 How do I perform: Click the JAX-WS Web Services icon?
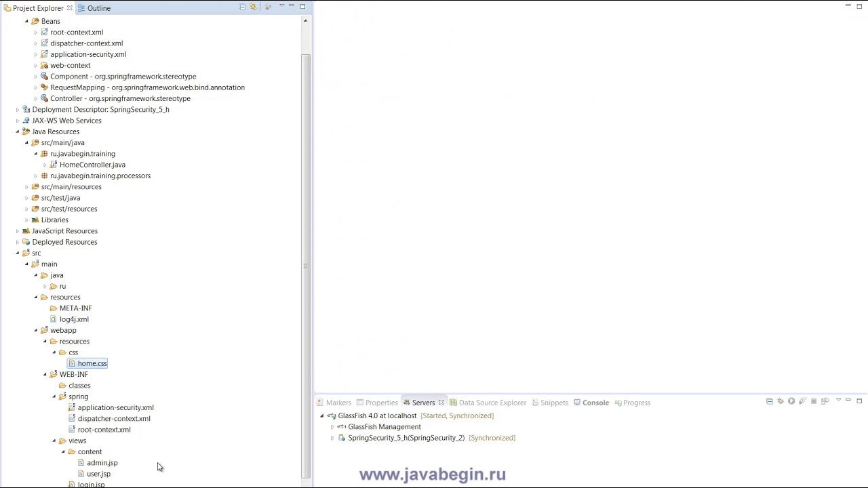click(26, 121)
